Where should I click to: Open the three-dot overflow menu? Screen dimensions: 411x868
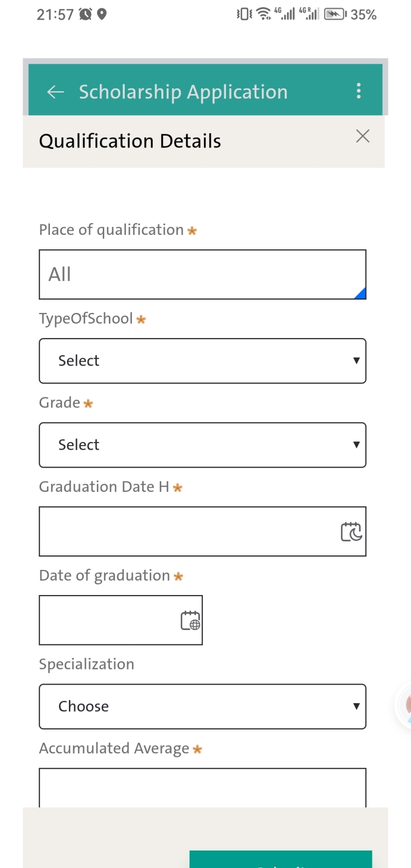pyautogui.click(x=359, y=91)
